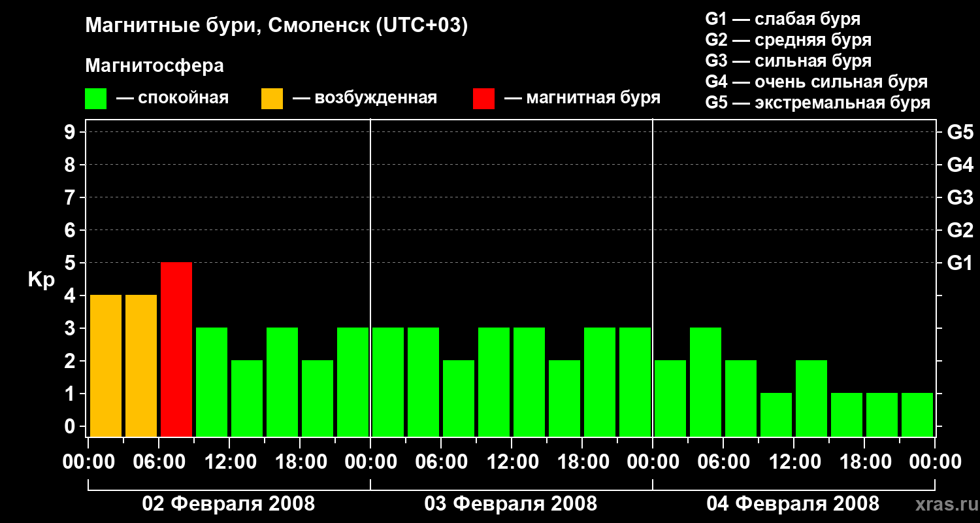Click the '03 Февраля 2008' date label
The image size is (980, 523).
click(511, 504)
